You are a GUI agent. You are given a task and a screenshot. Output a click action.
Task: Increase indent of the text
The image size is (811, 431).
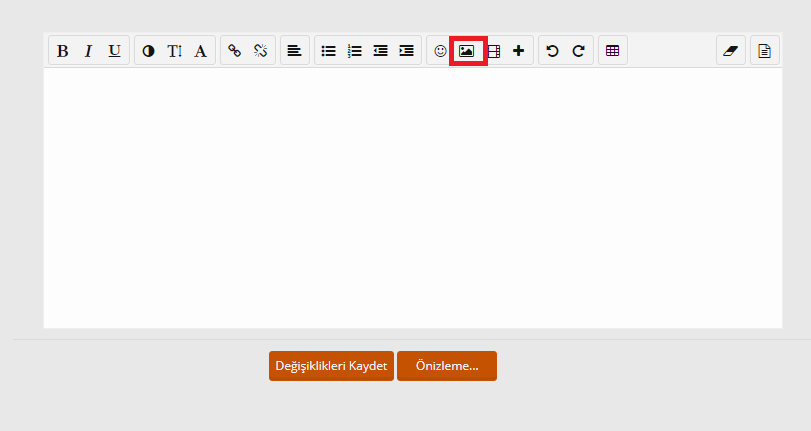pyautogui.click(x=407, y=51)
